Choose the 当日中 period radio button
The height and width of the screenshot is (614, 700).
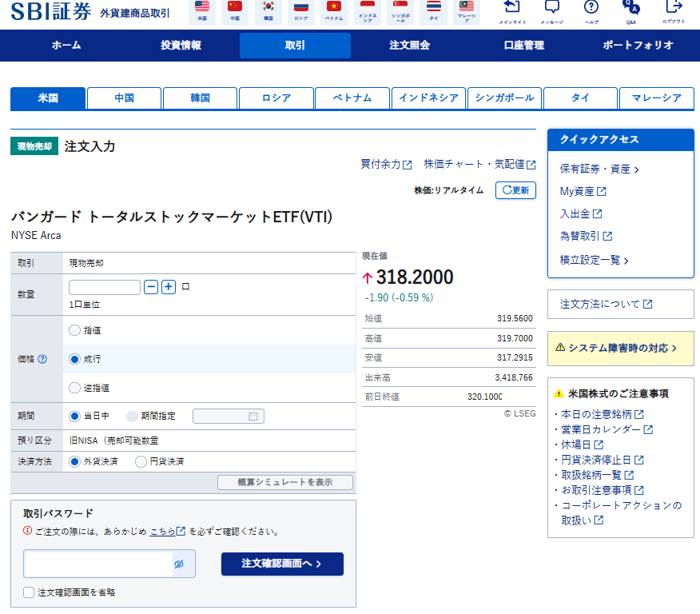point(74,417)
